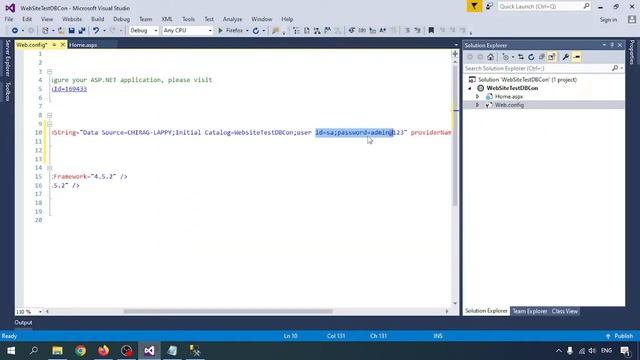Click the Sync with Active Document icon
This screenshot has width=640, height=360.
pyautogui.click(x=521, y=57)
